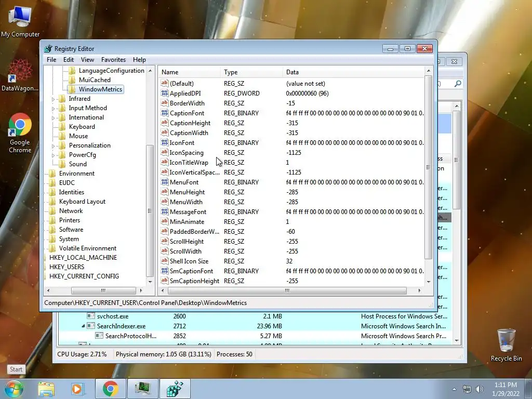Click the Registry Editor title bar icon

(x=48, y=48)
